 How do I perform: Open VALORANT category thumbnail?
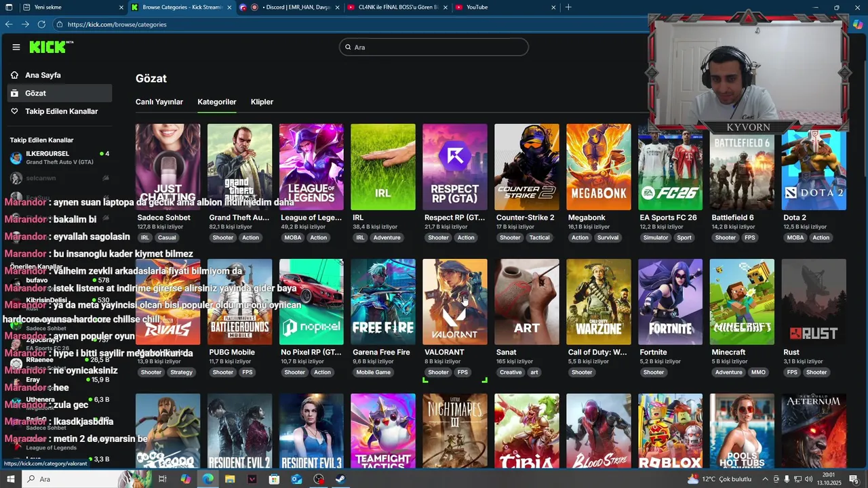pyautogui.click(x=455, y=302)
